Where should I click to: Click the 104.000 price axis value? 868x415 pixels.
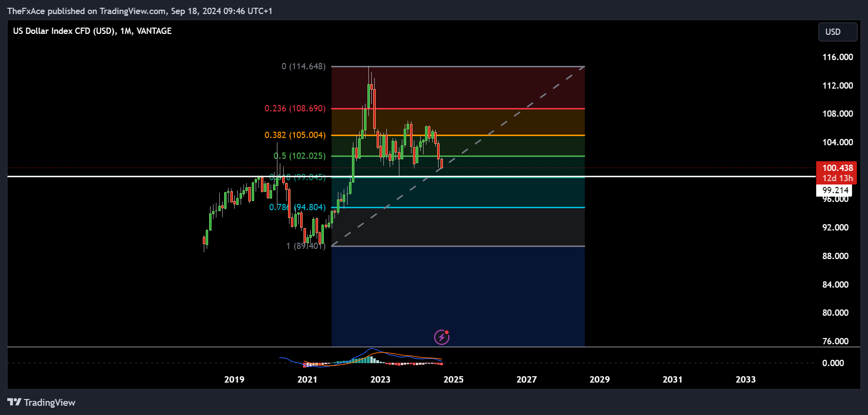(838, 142)
